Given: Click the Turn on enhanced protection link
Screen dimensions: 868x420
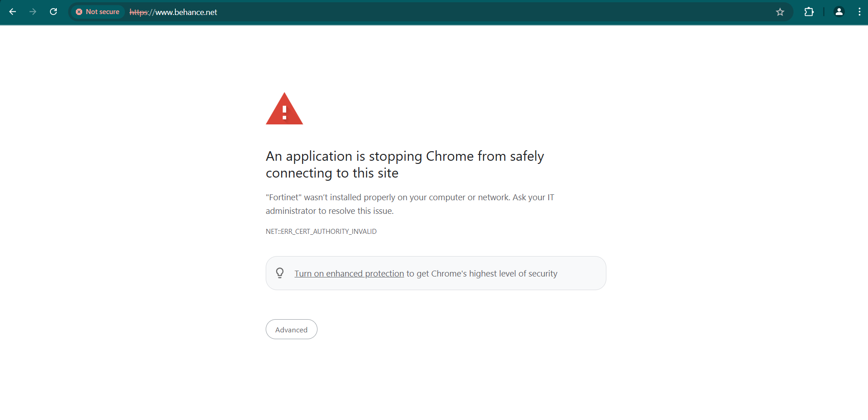Looking at the screenshot, I should tap(349, 273).
